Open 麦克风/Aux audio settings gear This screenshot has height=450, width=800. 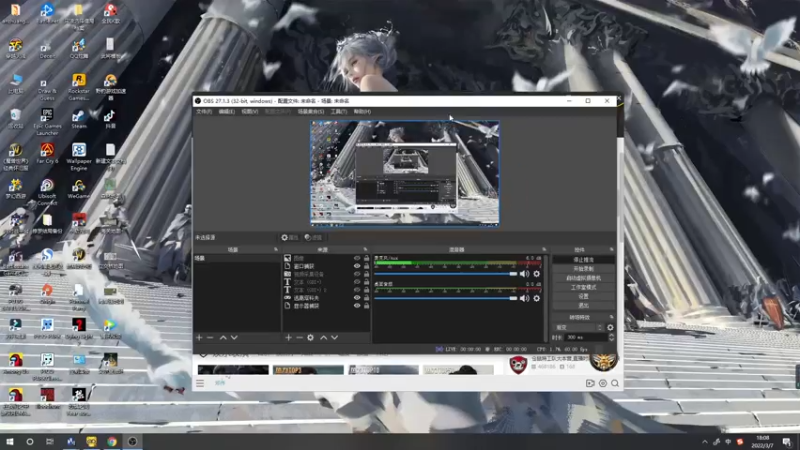pyautogui.click(x=536, y=274)
